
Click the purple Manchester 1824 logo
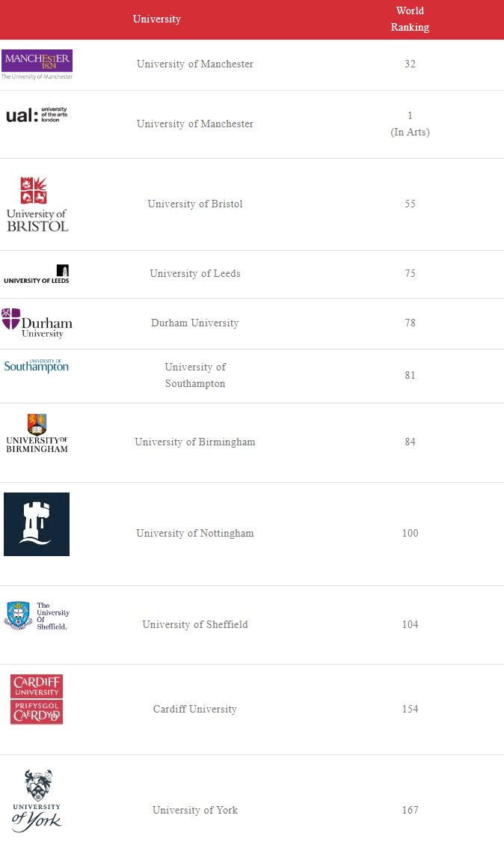coord(37,64)
